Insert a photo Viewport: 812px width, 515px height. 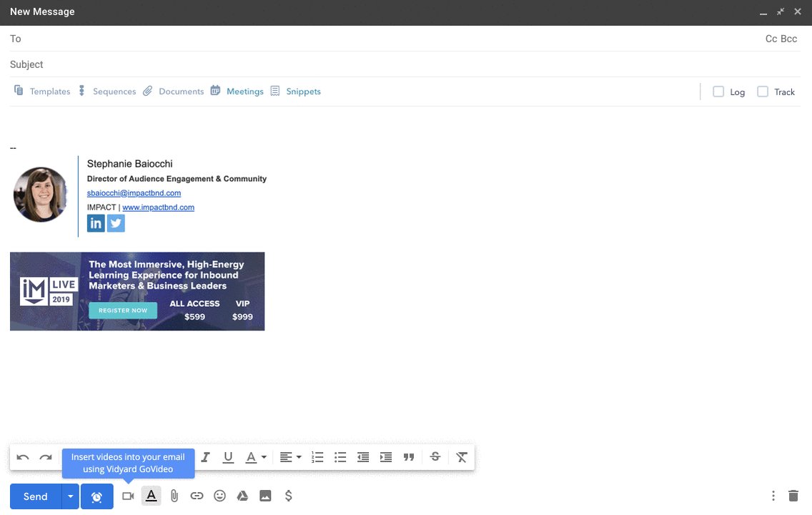tap(265, 496)
